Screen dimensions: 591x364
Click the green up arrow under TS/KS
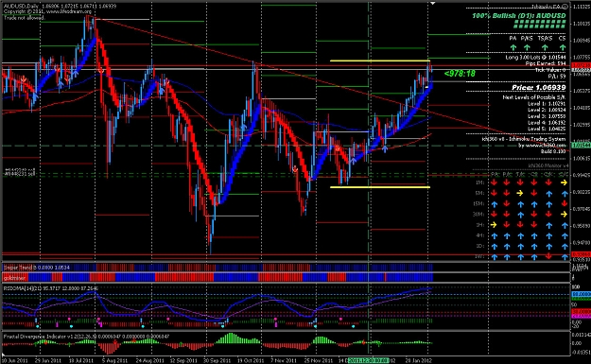coord(545,47)
